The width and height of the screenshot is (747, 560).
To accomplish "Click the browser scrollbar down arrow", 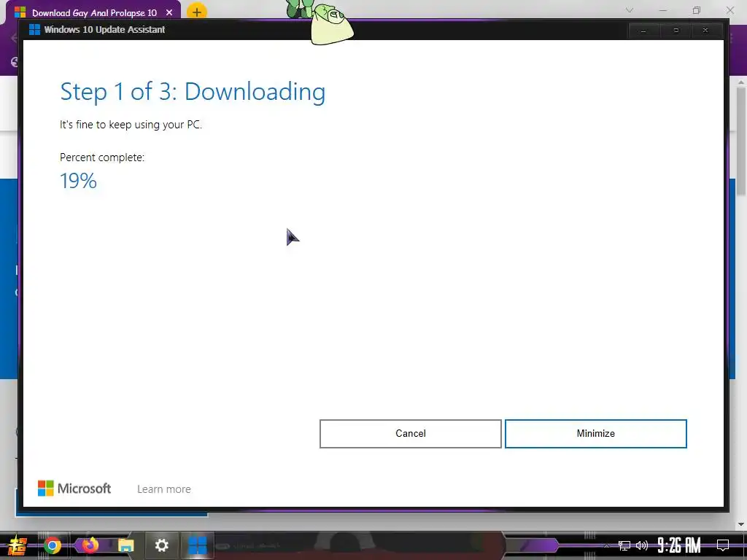I will (x=741, y=524).
